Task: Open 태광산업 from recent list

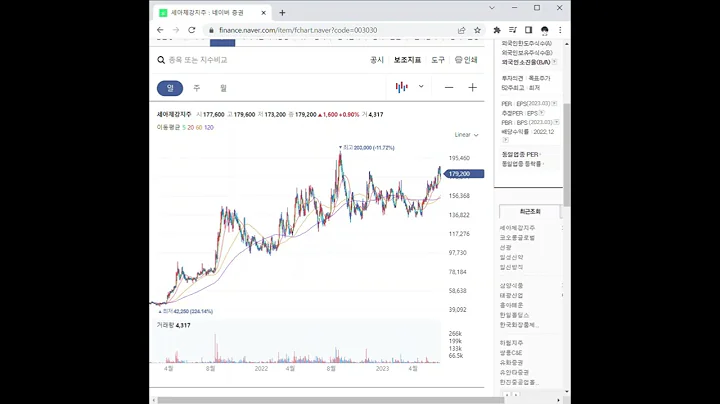Action: pyautogui.click(x=511, y=296)
